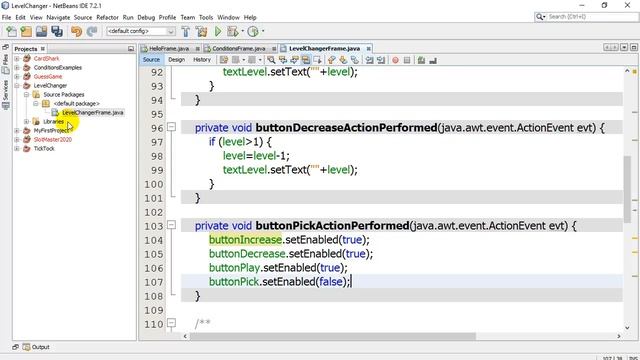Open the Navigate menu

coord(58,18)
